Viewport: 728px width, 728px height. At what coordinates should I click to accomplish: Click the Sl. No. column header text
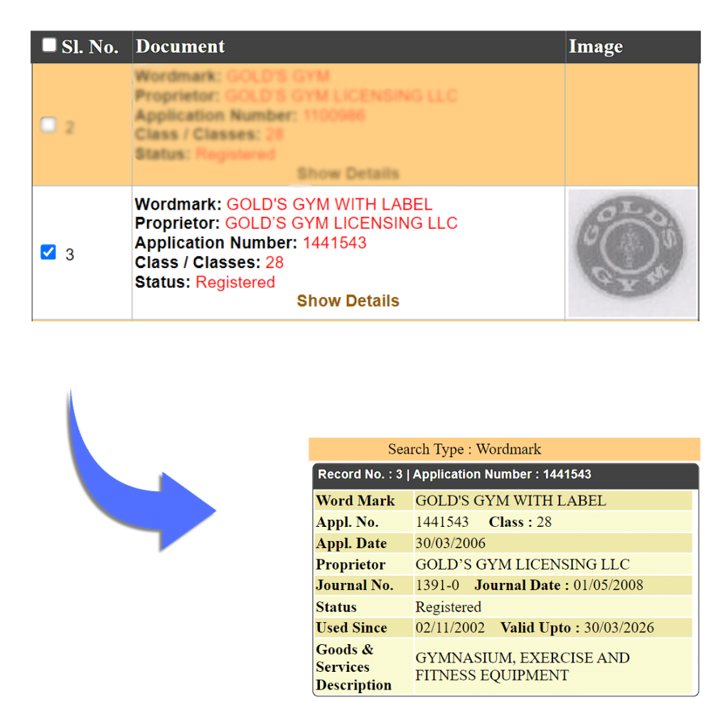pyautogui.click(x=90, y=48)
